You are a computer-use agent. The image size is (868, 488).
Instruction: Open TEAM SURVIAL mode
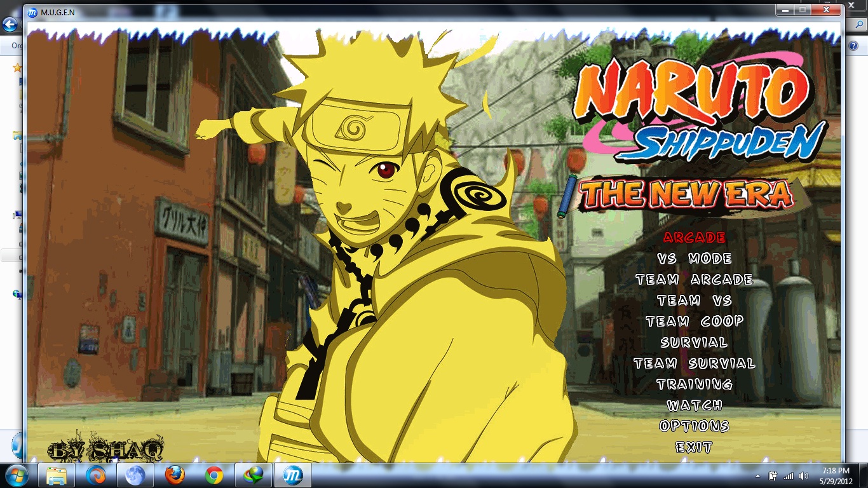[694, 363]
